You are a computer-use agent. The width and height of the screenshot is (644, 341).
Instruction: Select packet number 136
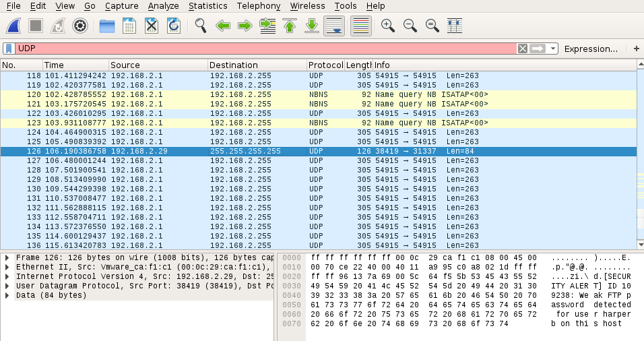(319, 245)
